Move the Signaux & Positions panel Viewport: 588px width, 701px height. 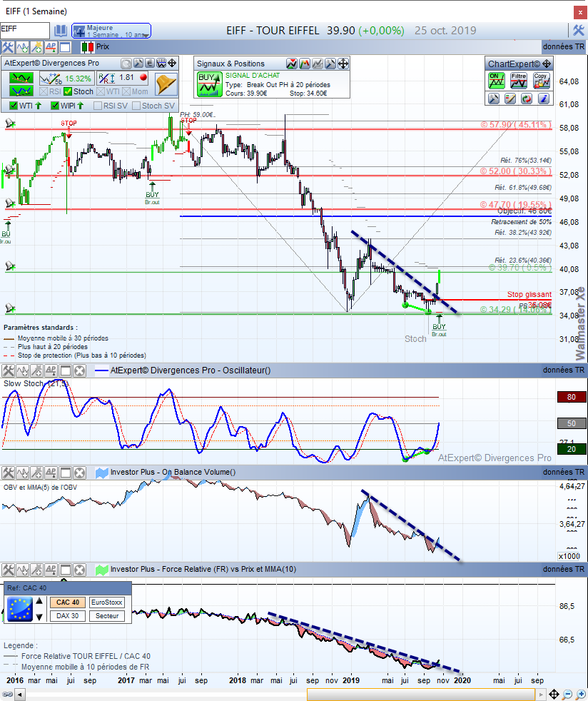(x=343, y=64)
